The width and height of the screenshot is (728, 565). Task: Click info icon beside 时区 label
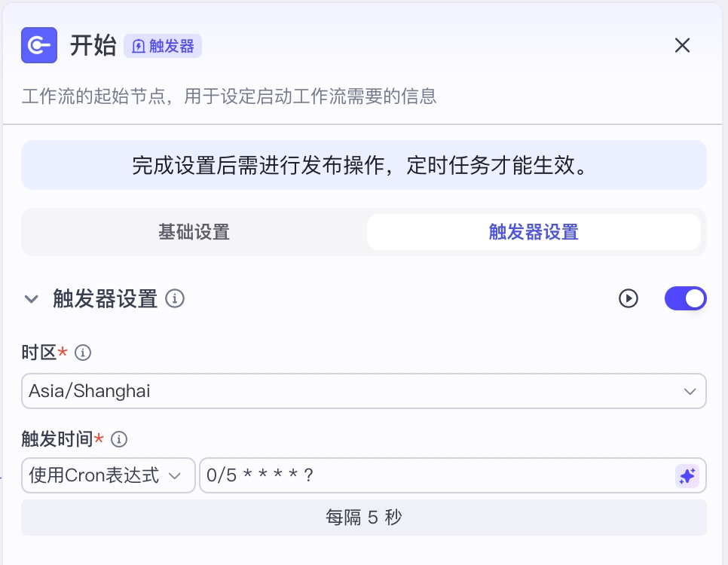[83, 353]
